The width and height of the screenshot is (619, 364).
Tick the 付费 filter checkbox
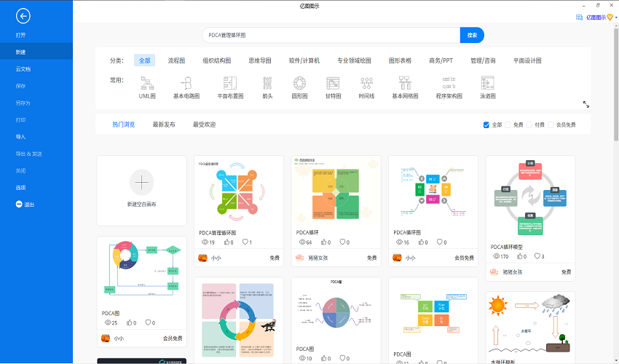(529, 124)
